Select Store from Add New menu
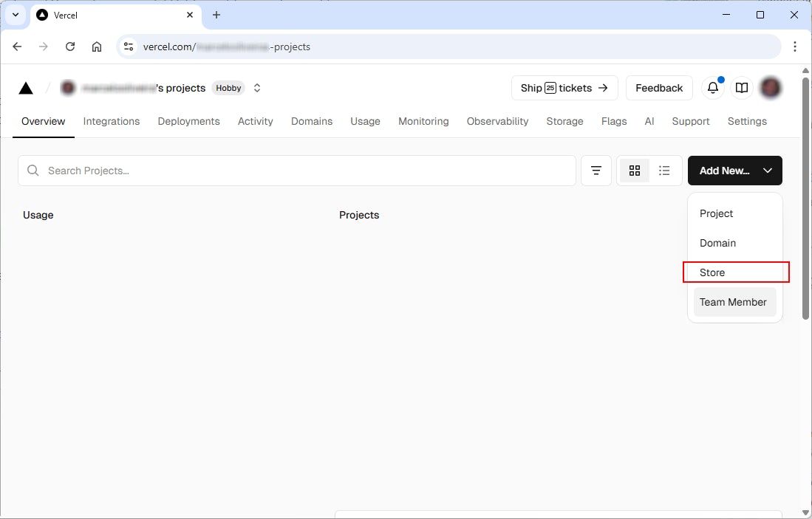This screenshot has height=519, width=812. coord(712,272)
